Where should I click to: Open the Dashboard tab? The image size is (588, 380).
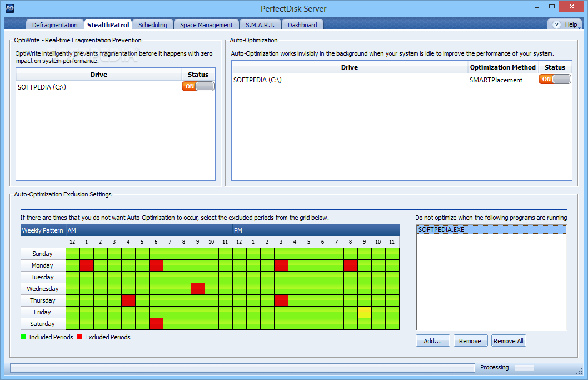302,25
